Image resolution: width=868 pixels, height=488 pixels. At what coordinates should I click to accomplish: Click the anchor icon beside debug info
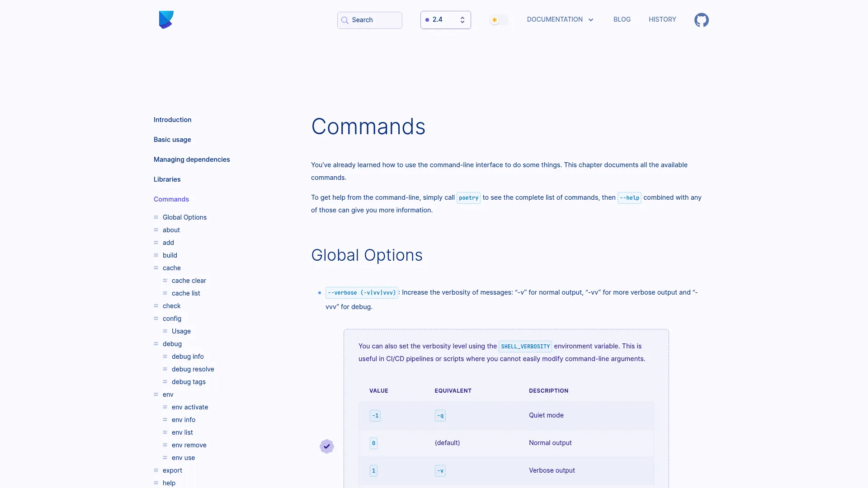(x=165, y=357)
